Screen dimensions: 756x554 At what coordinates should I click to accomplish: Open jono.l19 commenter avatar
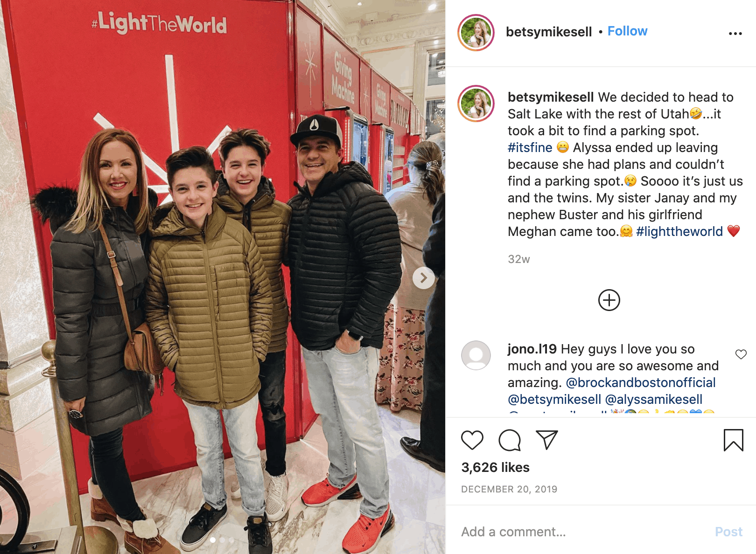coord(476,355)
